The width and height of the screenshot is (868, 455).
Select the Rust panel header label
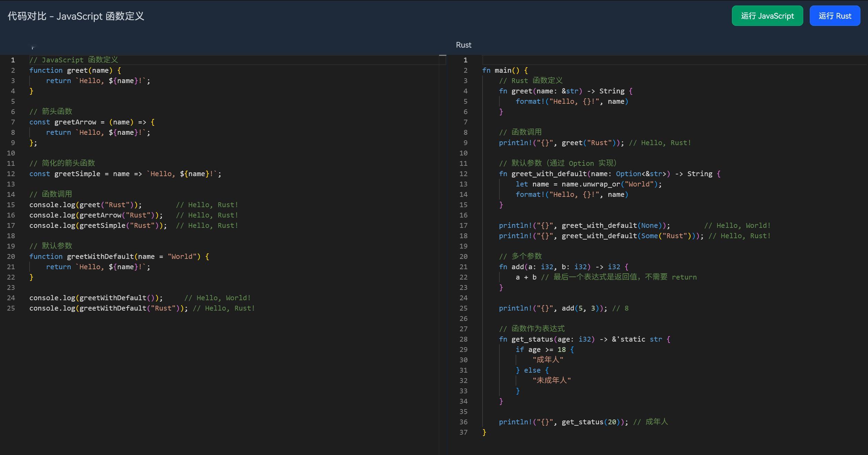[463, 45]
